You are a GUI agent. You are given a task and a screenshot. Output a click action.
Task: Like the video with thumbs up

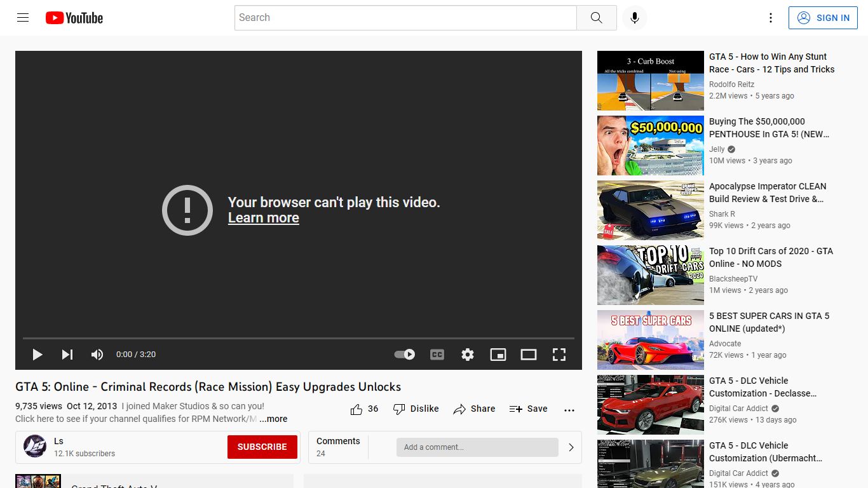point(364,409)
